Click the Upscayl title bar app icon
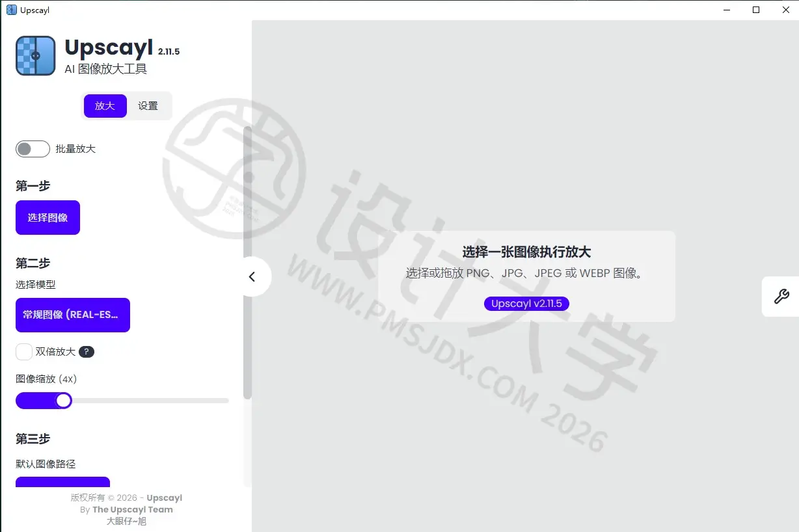The height and width of the screenshot is (532, 799). pos(11,10)
